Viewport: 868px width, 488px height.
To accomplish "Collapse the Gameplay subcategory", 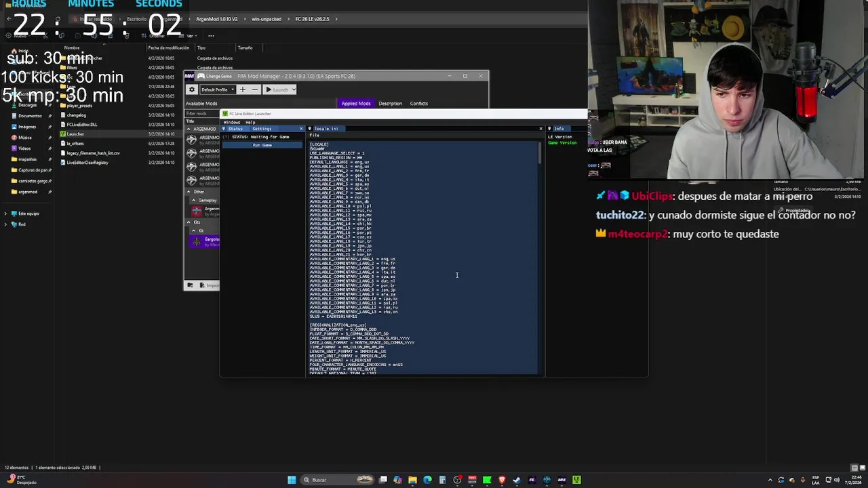I will point(193,201).
